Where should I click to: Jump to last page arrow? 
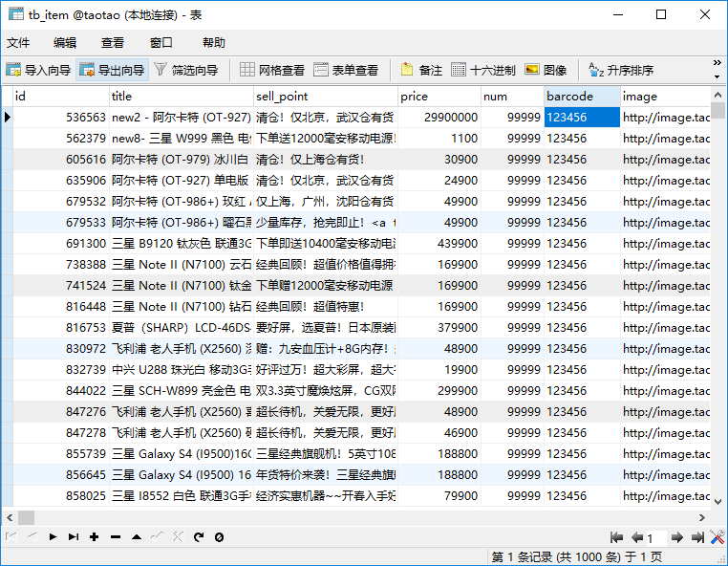(697, 537)
